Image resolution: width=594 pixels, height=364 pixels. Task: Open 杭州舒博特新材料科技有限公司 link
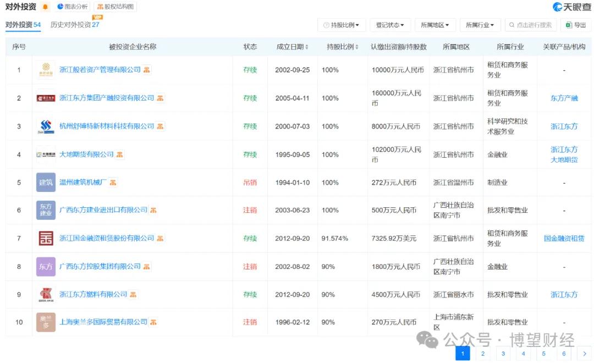[x=107, y=126]
